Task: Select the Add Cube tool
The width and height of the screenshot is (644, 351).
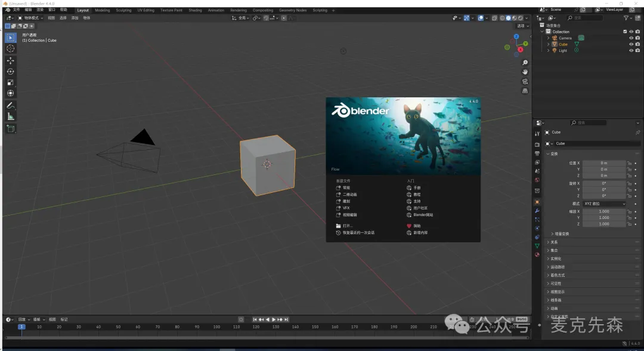Action: (11, 129)
